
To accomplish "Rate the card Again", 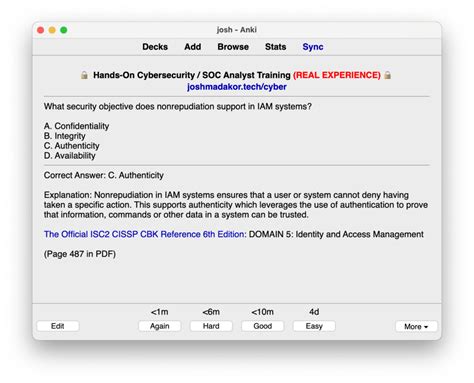I will point(160,326).
